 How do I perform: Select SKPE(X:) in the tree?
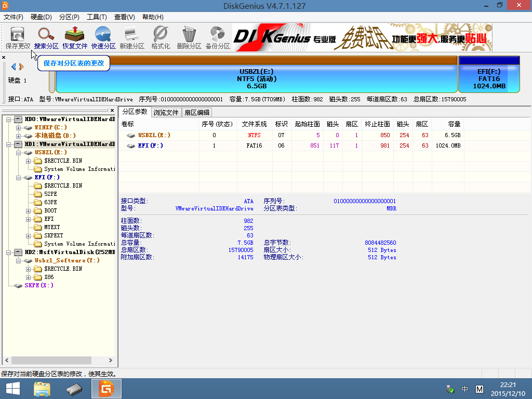(x=38, y=285)
